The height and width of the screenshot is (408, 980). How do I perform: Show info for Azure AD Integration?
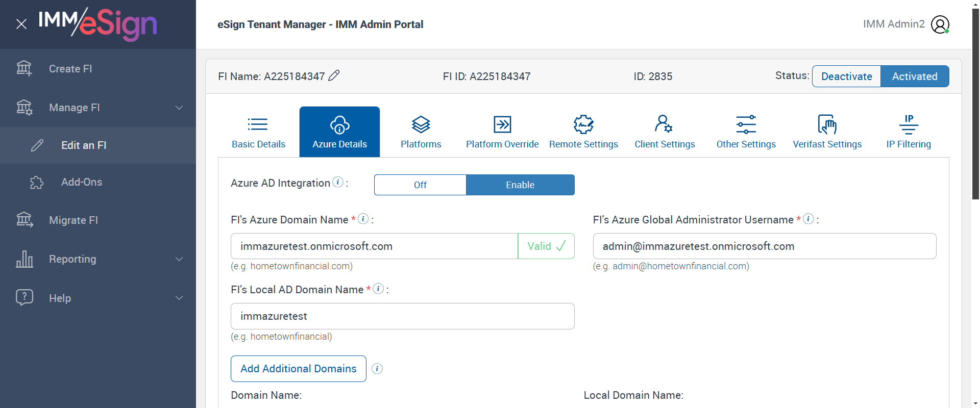(x=338, y=182)
